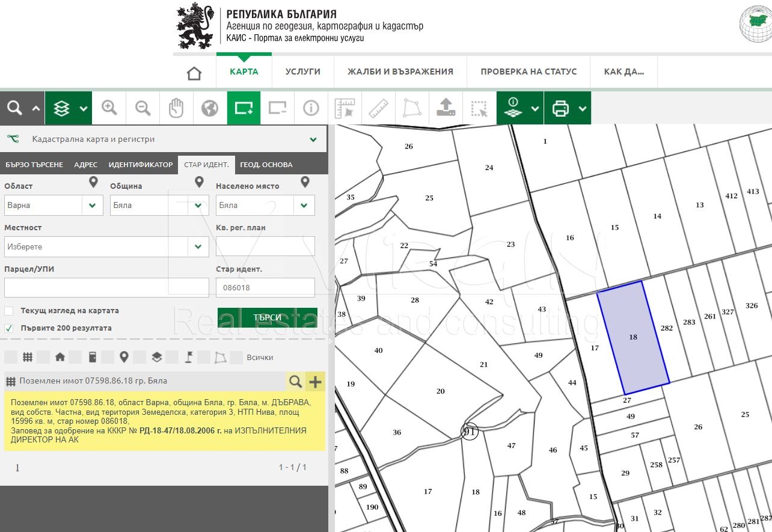Tick the 'Всички' filter checkbox
Image resolution: width=772 pixels, height=532 pixels.
pyautogui.click(x=236, y=358)
